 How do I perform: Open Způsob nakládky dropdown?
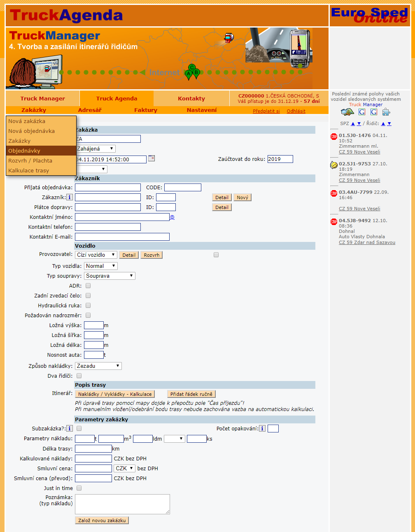click(x=98, y=366)
